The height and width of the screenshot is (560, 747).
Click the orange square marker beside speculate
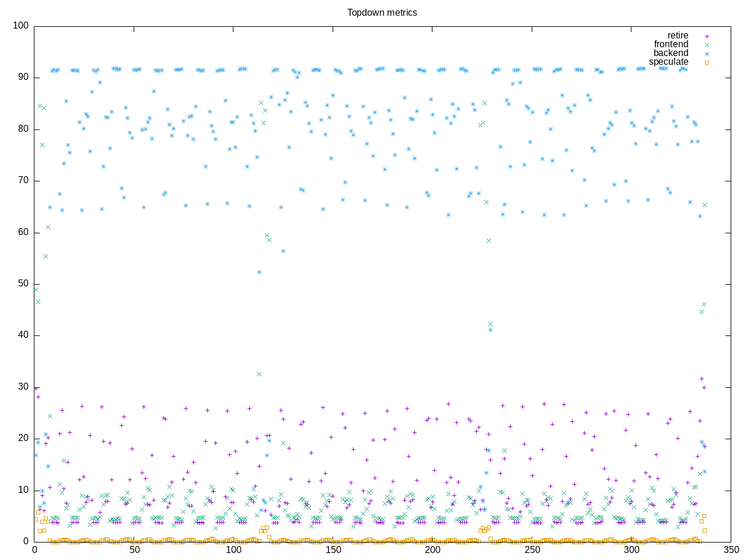pyautogui.click(x=707, y=62)
